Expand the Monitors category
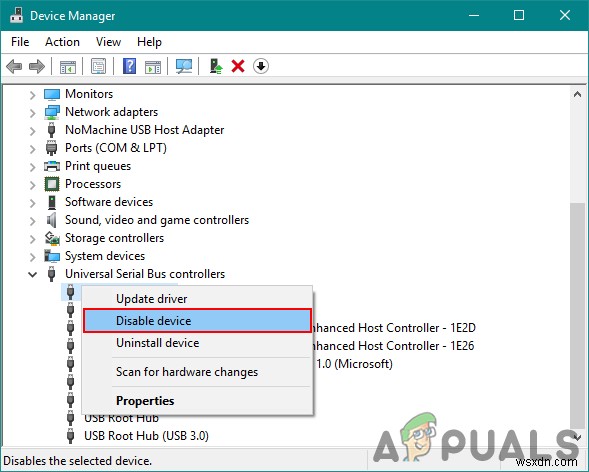The image size is (589, 472). click(x=33, y=95)
